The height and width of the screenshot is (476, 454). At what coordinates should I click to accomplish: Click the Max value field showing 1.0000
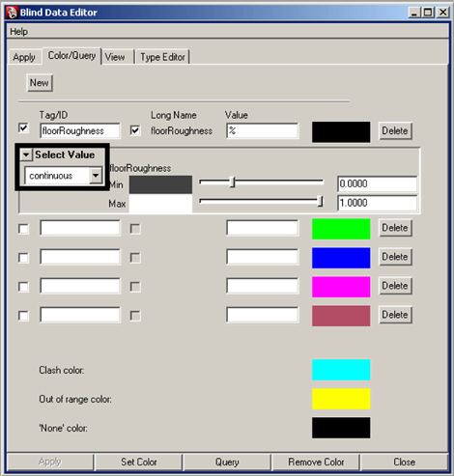coord(377,203)
